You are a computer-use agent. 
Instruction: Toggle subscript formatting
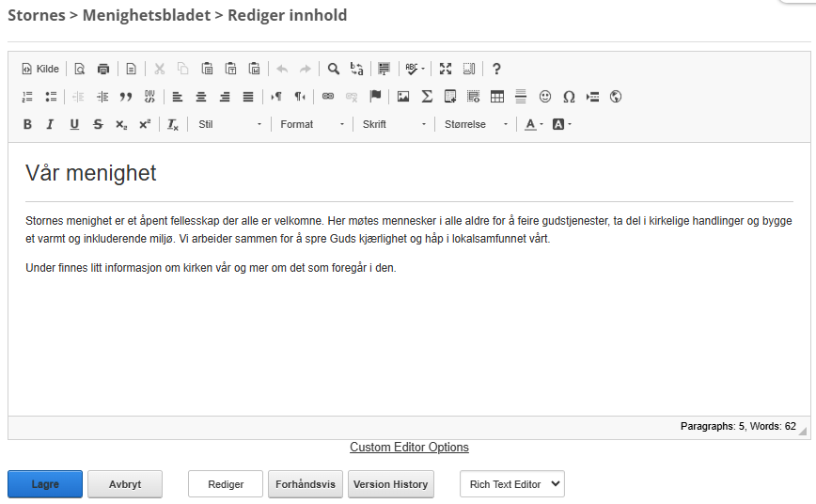(x=121, y=124)
